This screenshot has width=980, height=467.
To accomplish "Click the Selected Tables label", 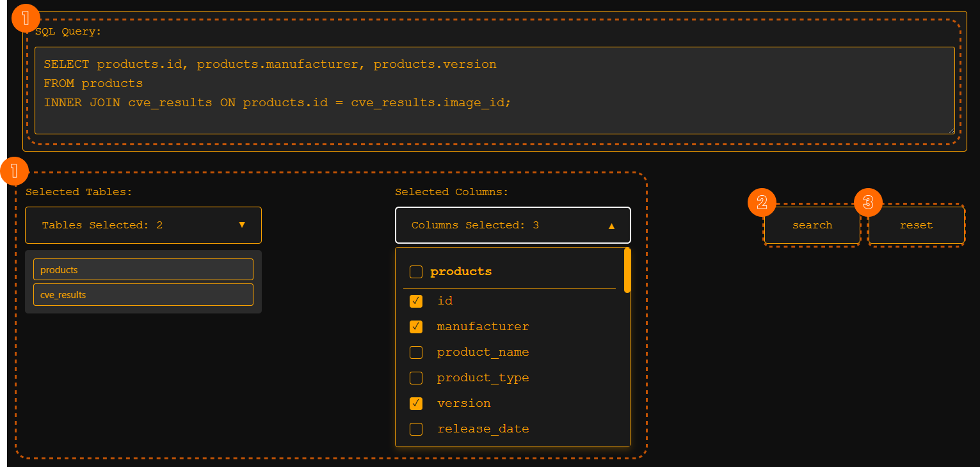I will pyautogui.click(x=79, y=192).
